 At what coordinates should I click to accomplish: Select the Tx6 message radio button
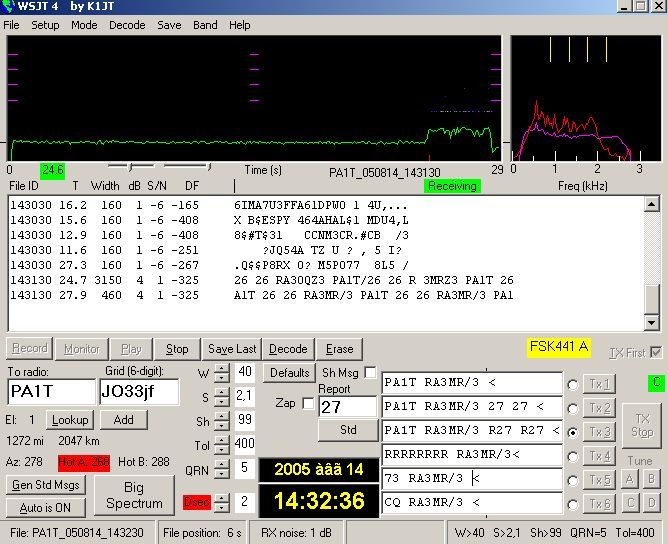[x=573, y=505]
